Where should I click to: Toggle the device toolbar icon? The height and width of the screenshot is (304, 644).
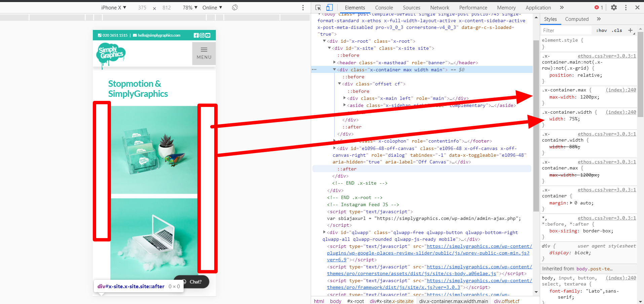329,7
